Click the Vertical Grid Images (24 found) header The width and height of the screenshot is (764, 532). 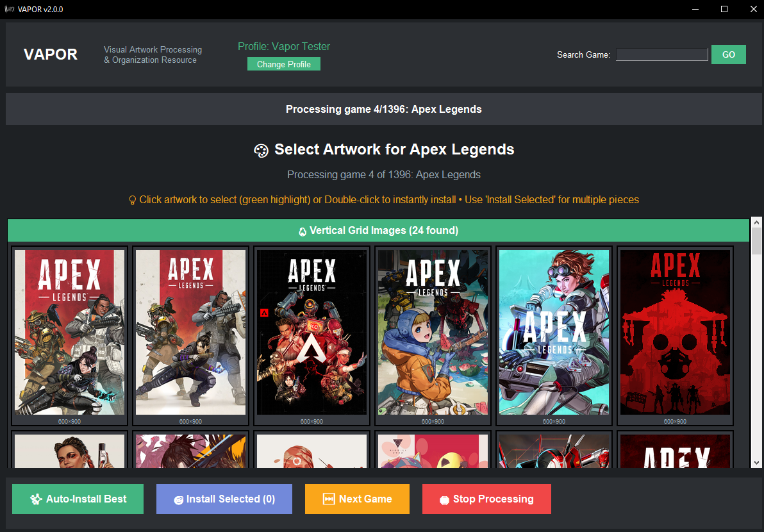(379, 231)
